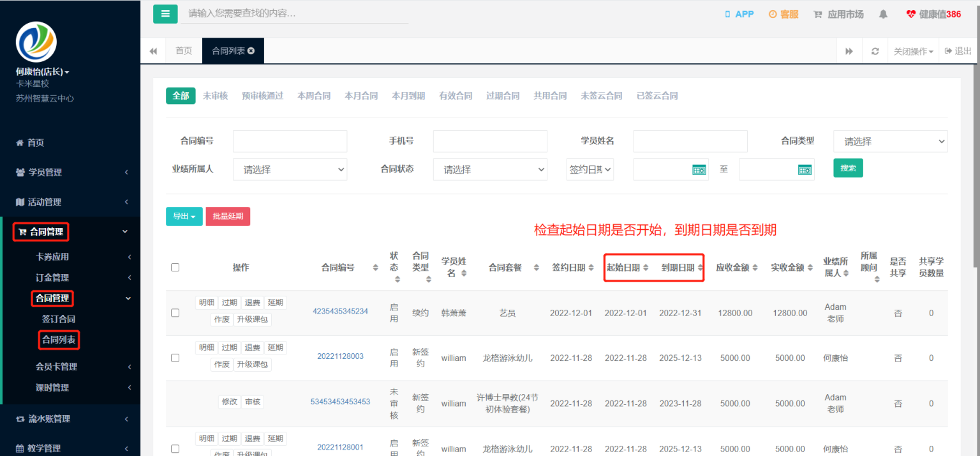Select the 已签云合同 filter tab
This screenshot has height=456, width=980.
click(657, 96)
